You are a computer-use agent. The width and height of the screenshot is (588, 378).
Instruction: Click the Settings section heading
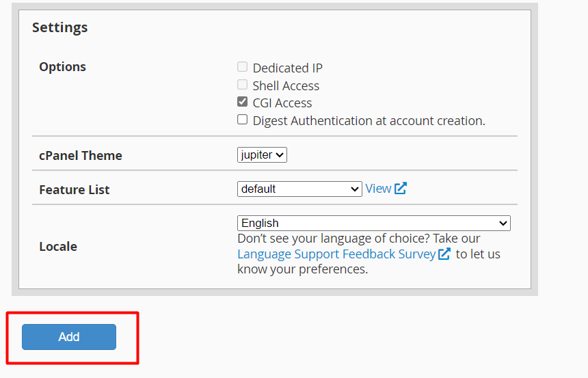tap(60, 27)
